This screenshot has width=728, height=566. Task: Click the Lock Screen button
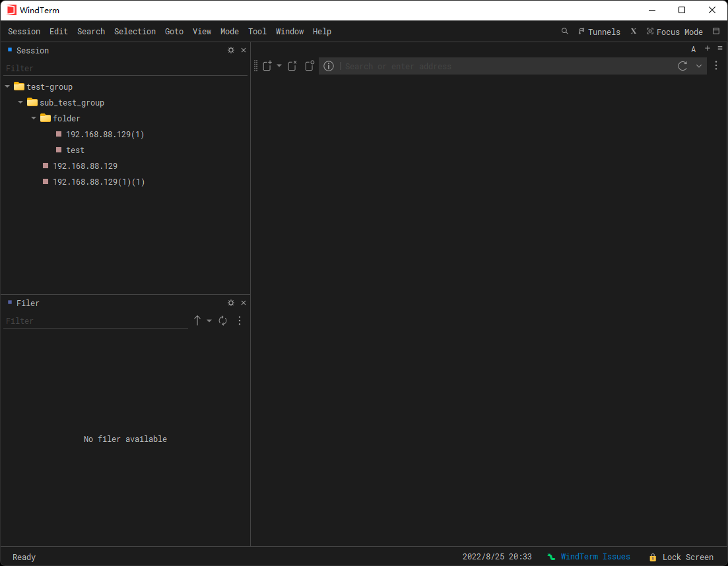coord(682,557)
